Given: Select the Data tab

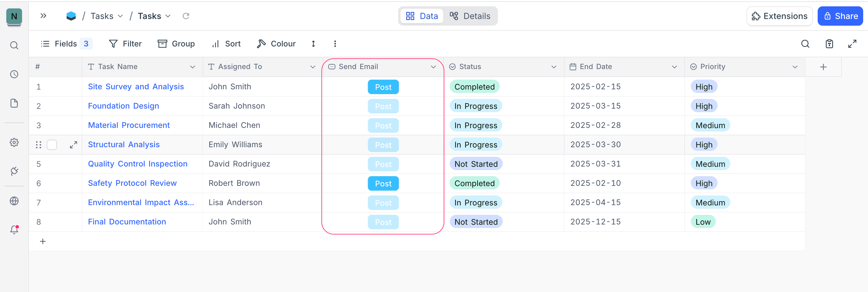Looking at the screenshot, I should [x=422, y=16].
